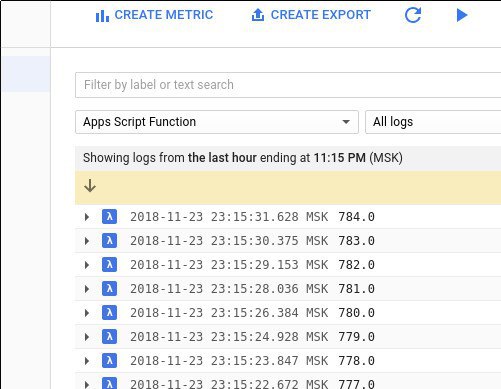501x389 pixels.
Task: Click the lambda icon on log 781.0
Action: click(x=109, y=289)
